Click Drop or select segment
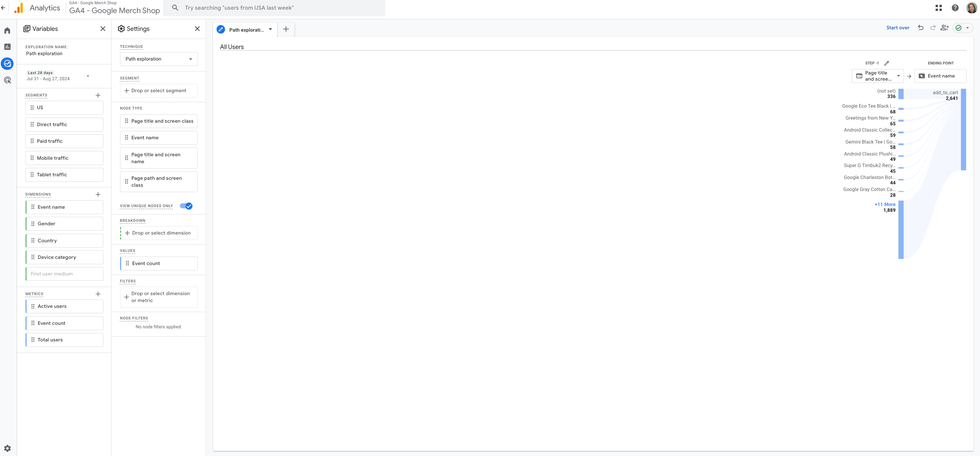Viewport: 980px width, 456px height. [159, 91]
